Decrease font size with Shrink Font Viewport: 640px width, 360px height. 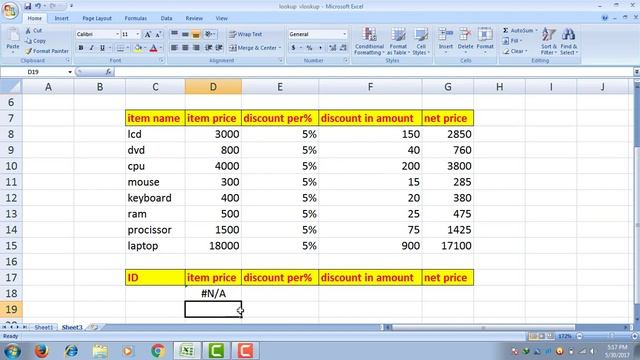coord(158,34)
